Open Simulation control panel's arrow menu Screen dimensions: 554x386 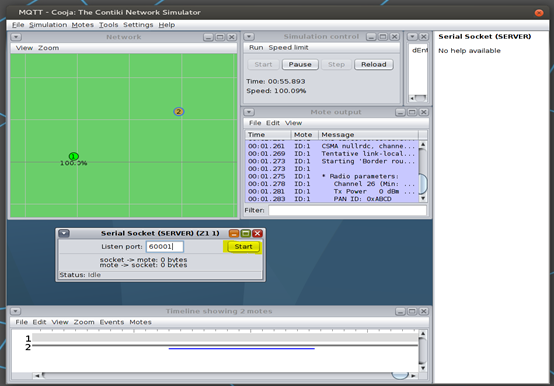pyautogui.click(x=249, y=37)
